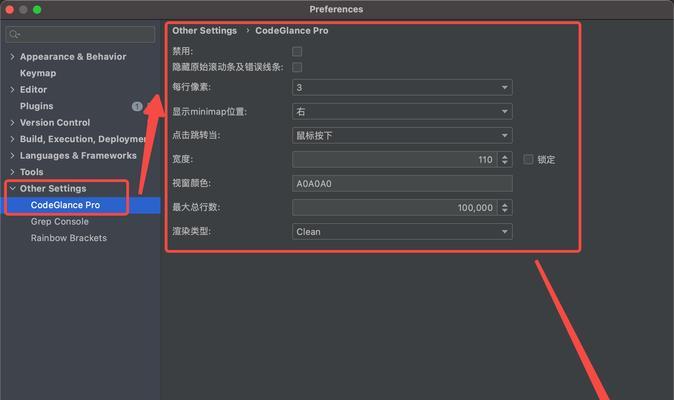Viewport: 674px width, 400px height.
Task: Click the 最大总行数 field showing 100,000
Action: point(395,208)
